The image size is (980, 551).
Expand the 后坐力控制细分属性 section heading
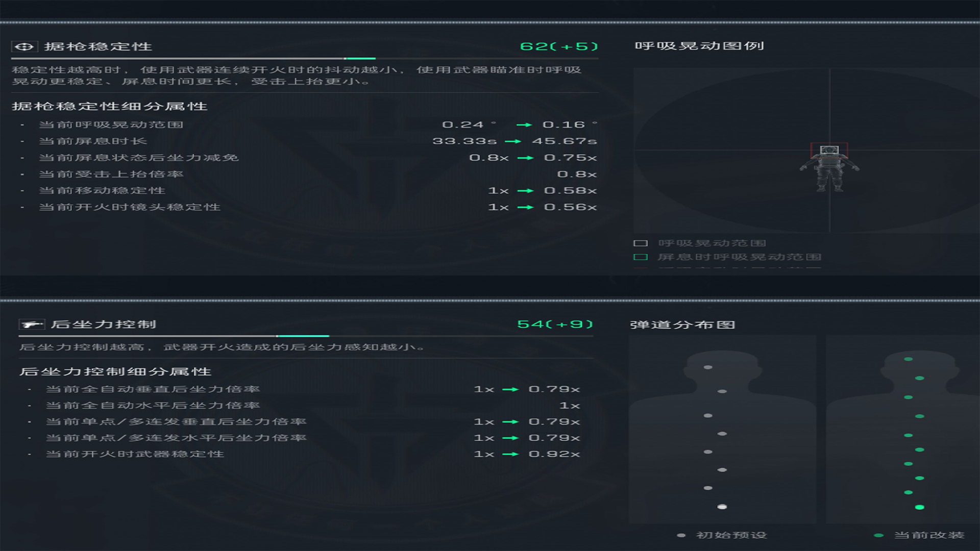pyautogui.click(x=115, y=372)
